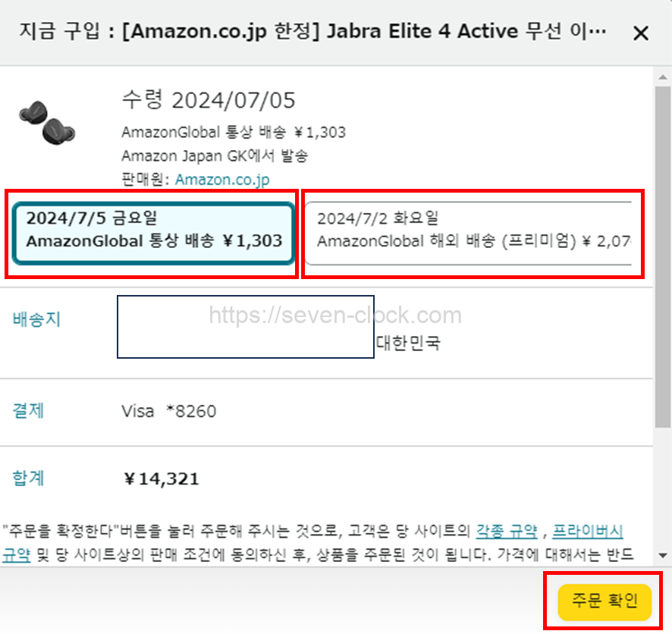Click the empty scrollbar track below the thumb

pos(663,488)
